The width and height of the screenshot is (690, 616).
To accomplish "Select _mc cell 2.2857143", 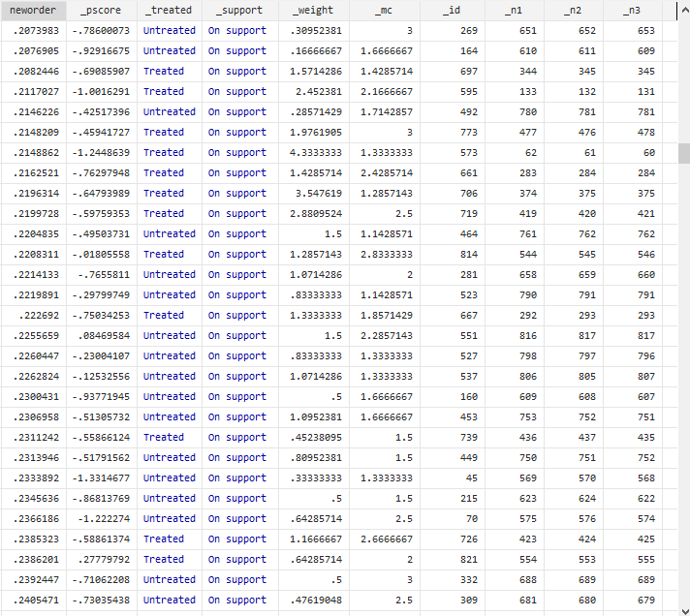I will (x=385, y=335).
